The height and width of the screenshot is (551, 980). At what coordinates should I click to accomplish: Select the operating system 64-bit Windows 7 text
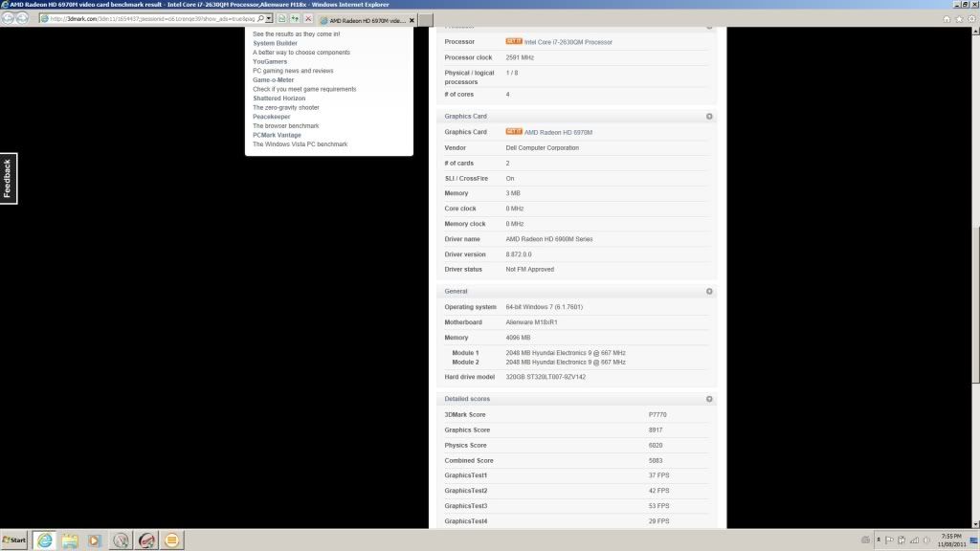coord(545,307)
